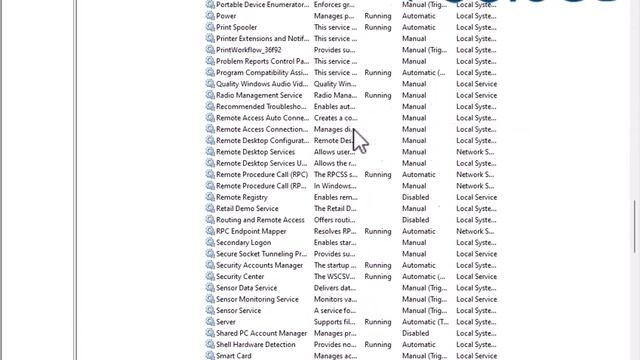The image size is (640, 360).
Task: Select the Power service name
Action: pos(226,16)
